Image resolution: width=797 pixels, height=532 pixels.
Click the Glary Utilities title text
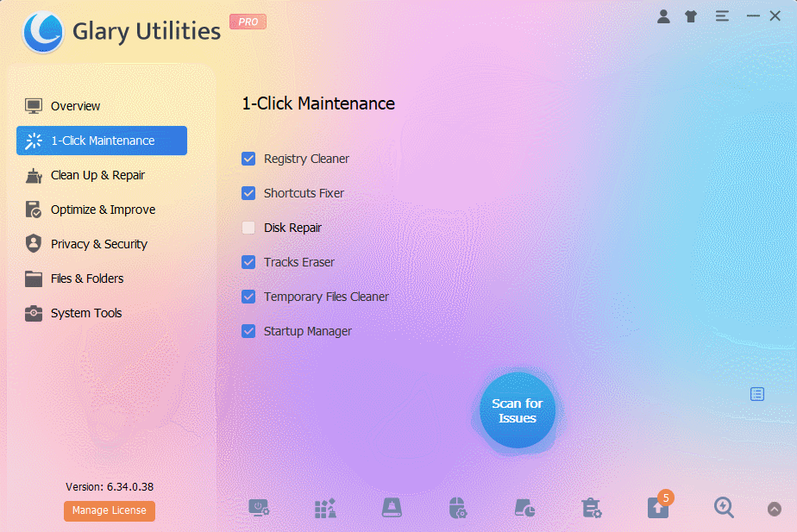[x=147, y=32]
